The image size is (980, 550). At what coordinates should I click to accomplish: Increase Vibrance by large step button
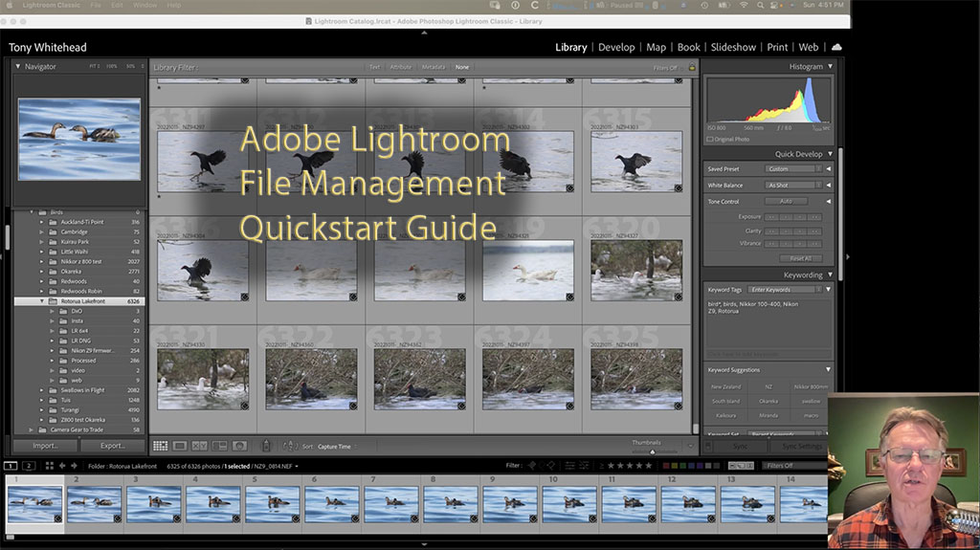coord(814,243)
